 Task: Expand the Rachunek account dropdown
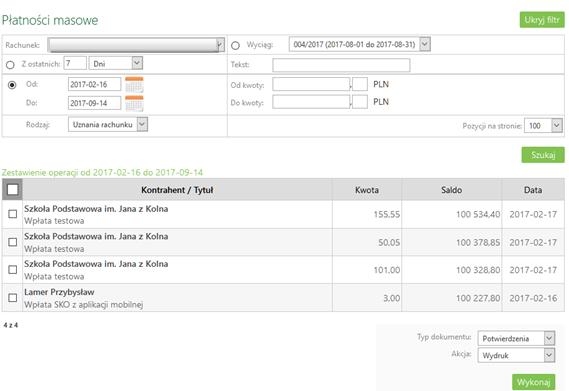(x=136, y=45)
